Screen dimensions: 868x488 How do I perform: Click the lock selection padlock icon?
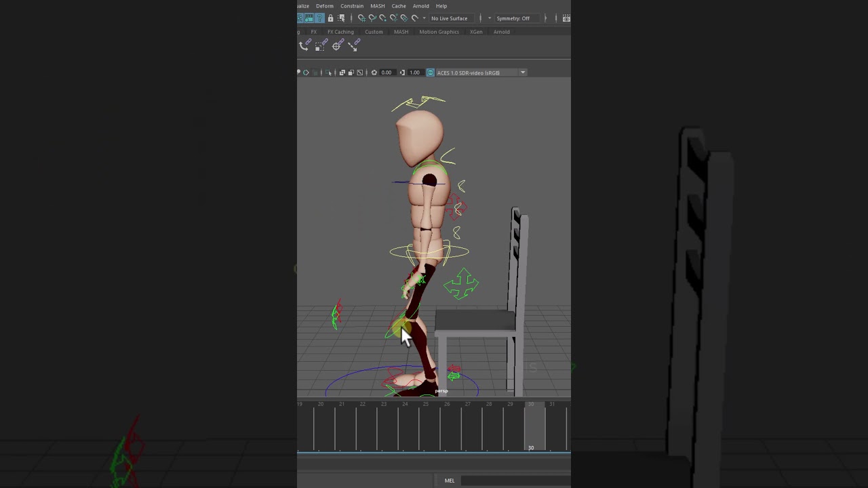330,18
